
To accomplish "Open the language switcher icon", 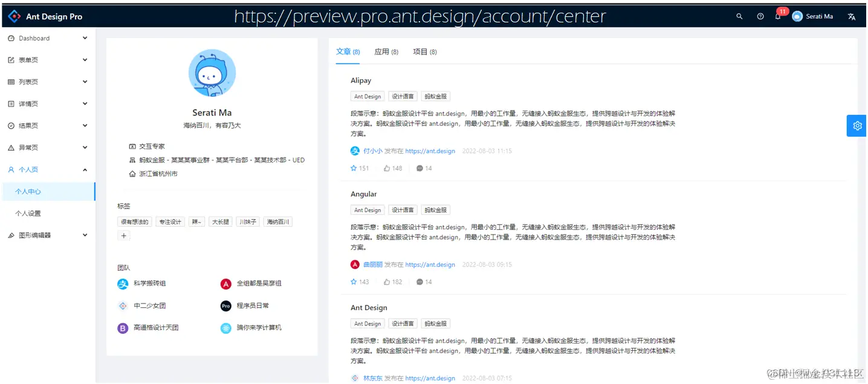I will pos(852,16).
